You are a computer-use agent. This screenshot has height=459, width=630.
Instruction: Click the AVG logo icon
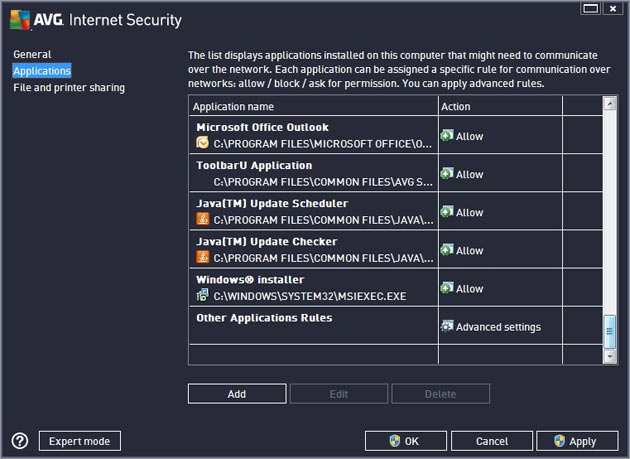[x=20, y=19]
